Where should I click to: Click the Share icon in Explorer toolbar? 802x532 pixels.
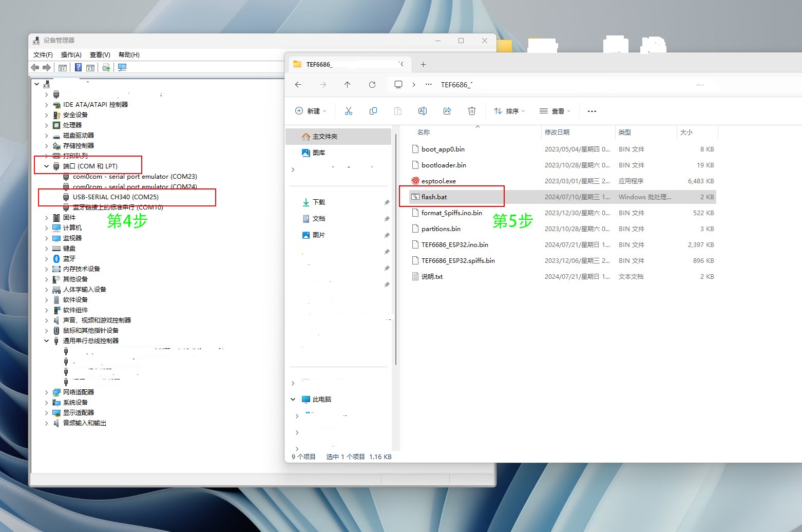tap(447, 111)
